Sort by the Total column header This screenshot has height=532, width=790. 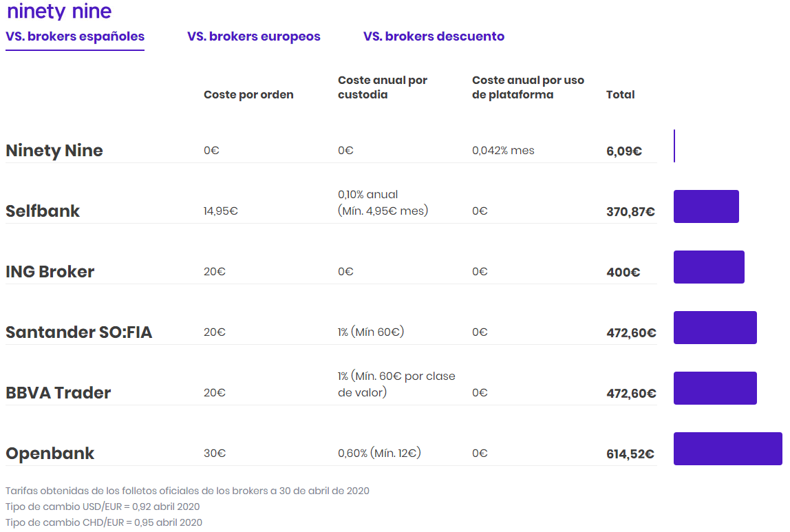coord(620,95)
